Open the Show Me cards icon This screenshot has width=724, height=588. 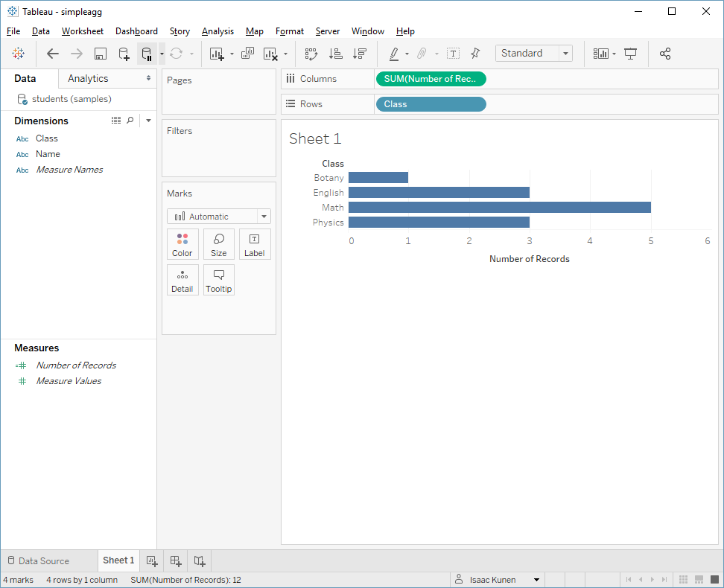[600, 54]
